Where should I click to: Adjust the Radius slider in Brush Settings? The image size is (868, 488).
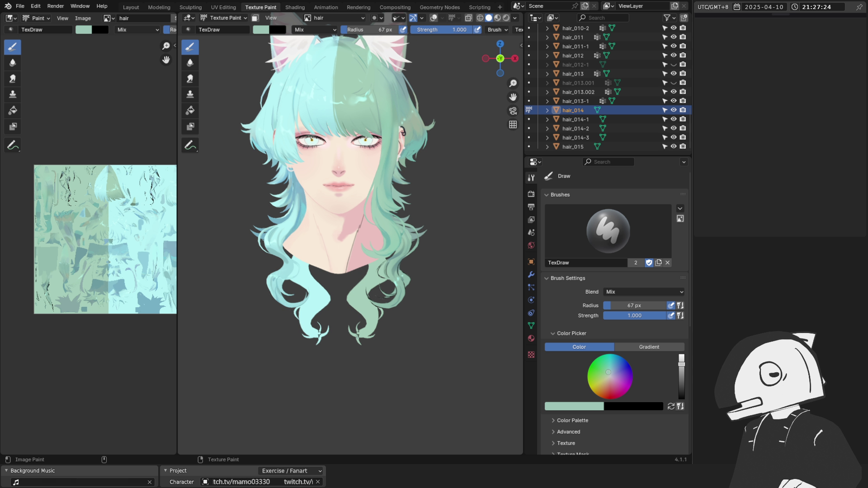(x=634, y=305)
